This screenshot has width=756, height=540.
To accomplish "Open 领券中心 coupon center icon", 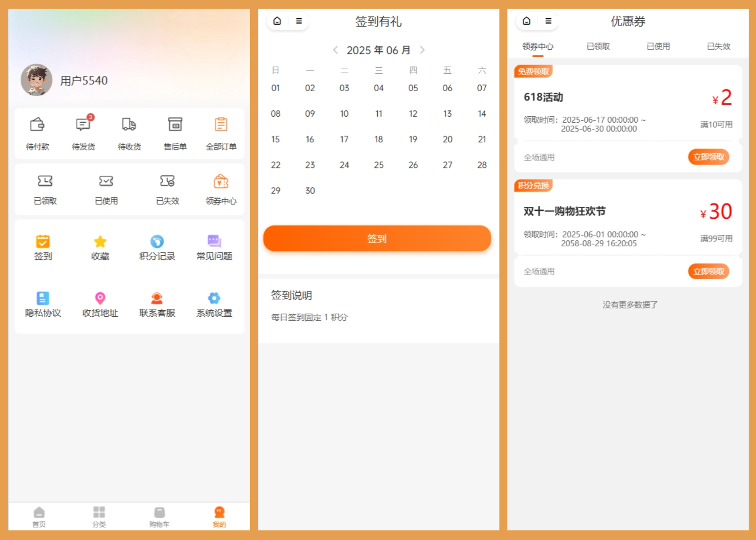I will point(221,182).
